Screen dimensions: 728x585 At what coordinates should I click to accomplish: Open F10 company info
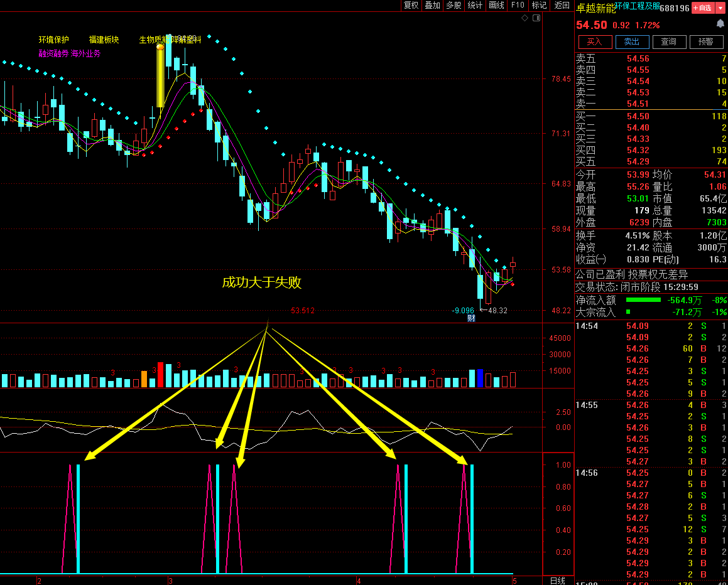point(518,5)
